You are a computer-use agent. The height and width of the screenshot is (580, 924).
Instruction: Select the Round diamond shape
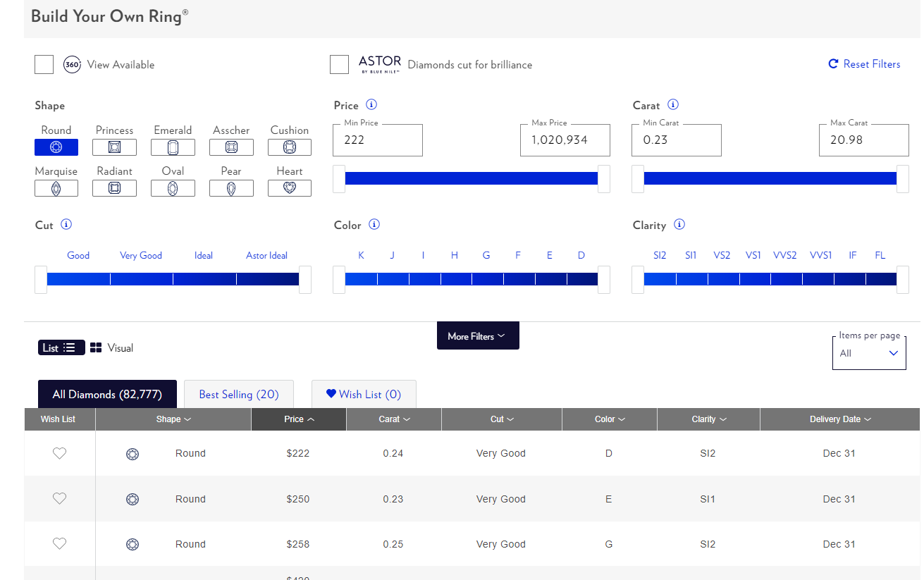point(56,147)
